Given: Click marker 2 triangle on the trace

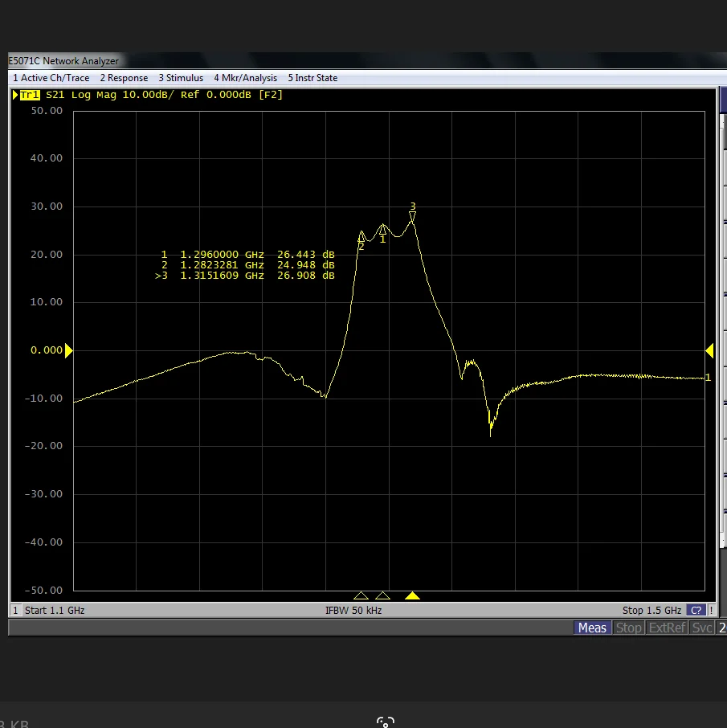Looking at the screenshot, I should coord(361,237).
